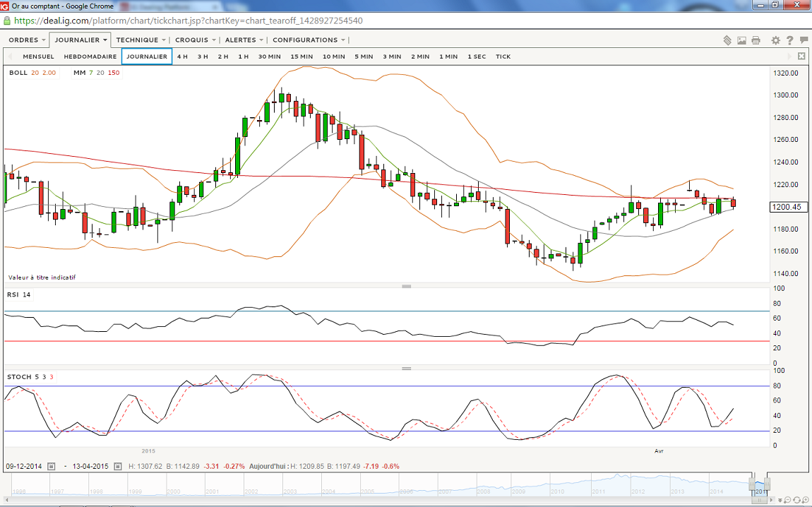This screenshot has height=507, width=812.
Task: Zoom out chart with magnifier minus icon
Action: [787, 500]
